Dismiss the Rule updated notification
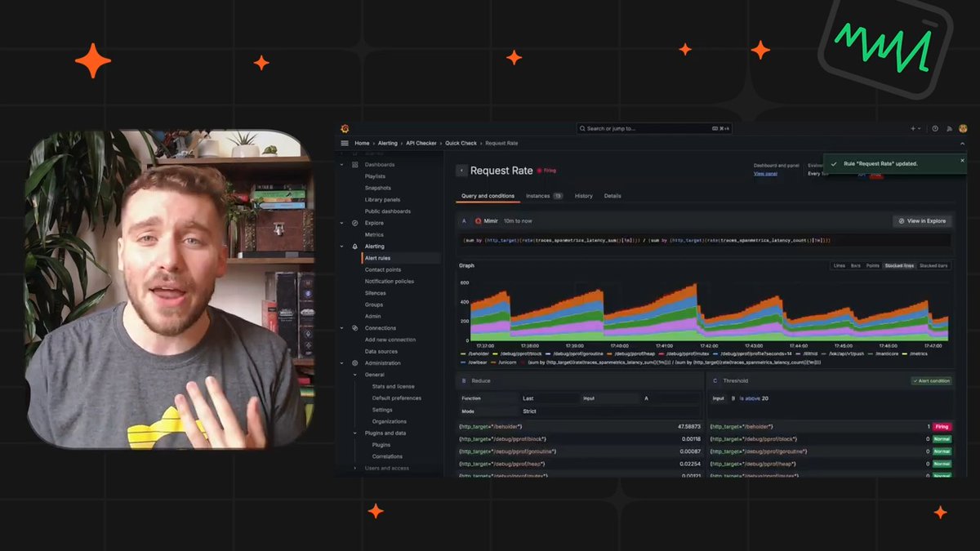Image resolution: width=980 pixels, height=551 pixels. [x=962, y=161]
